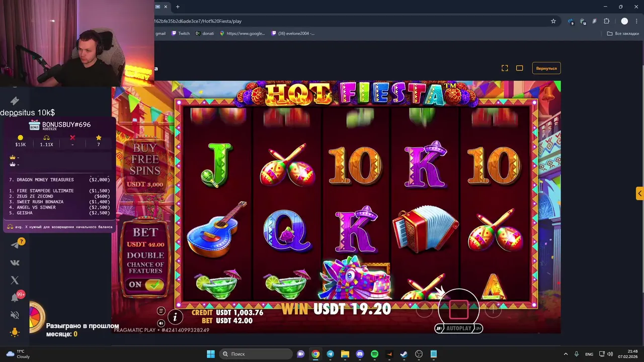Screen dimensions: 644x362
Task: Open purple video chat taskbar icon
Action: 301,354
